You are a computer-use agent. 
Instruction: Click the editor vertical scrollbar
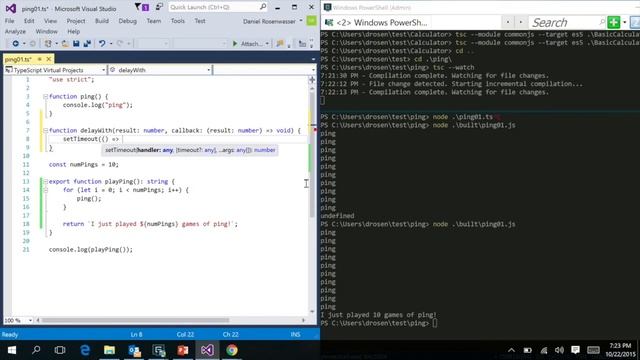pos(312,200)
